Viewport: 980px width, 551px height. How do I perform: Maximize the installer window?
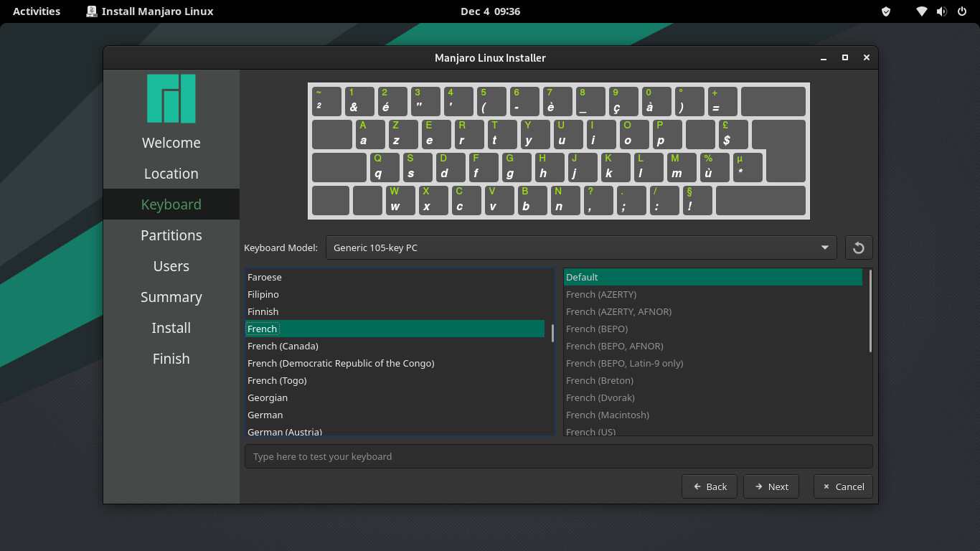pyautogui.click(x=845, y=57)
